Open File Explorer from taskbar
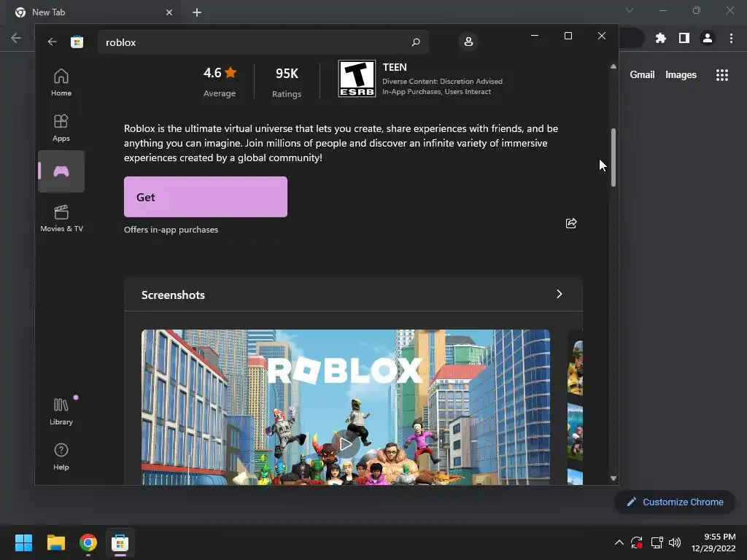The height and width of the screenshot is (560, 747). 55,542
